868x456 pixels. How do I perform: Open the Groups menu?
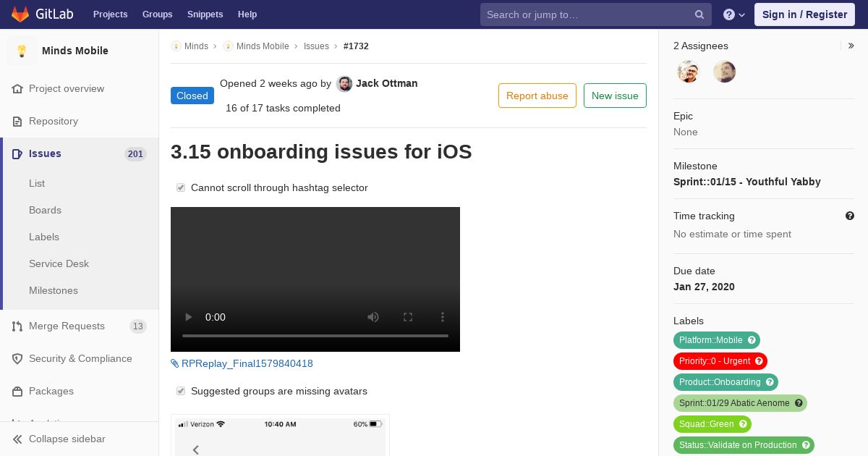(x=157, y=14)
